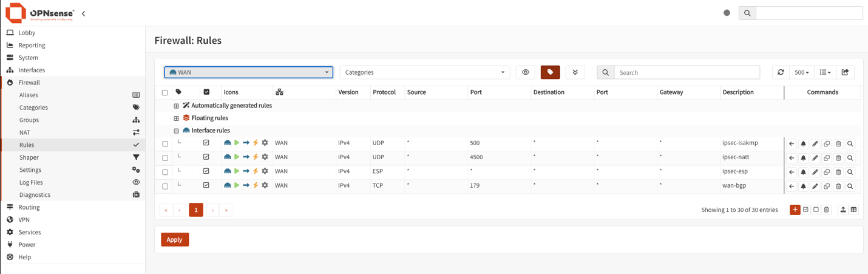Open the 500 rows-per-page dropdown
Screen dimensions: 868x274
click(802, 72)
